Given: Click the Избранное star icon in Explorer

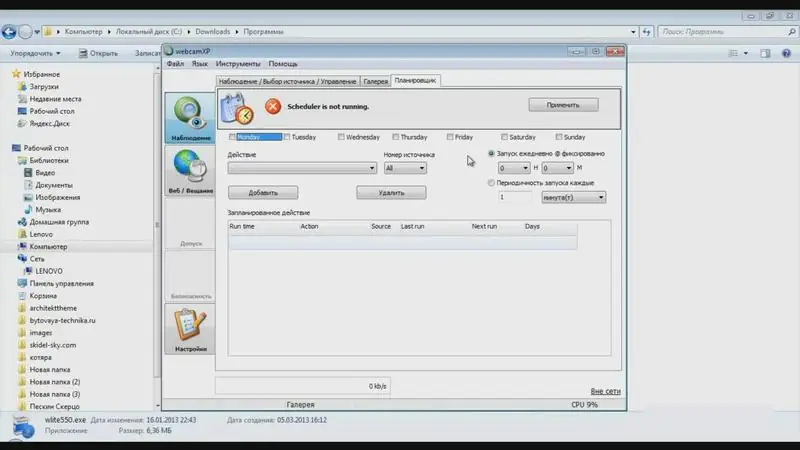Looking at the screenshot, I should (16, 74).
